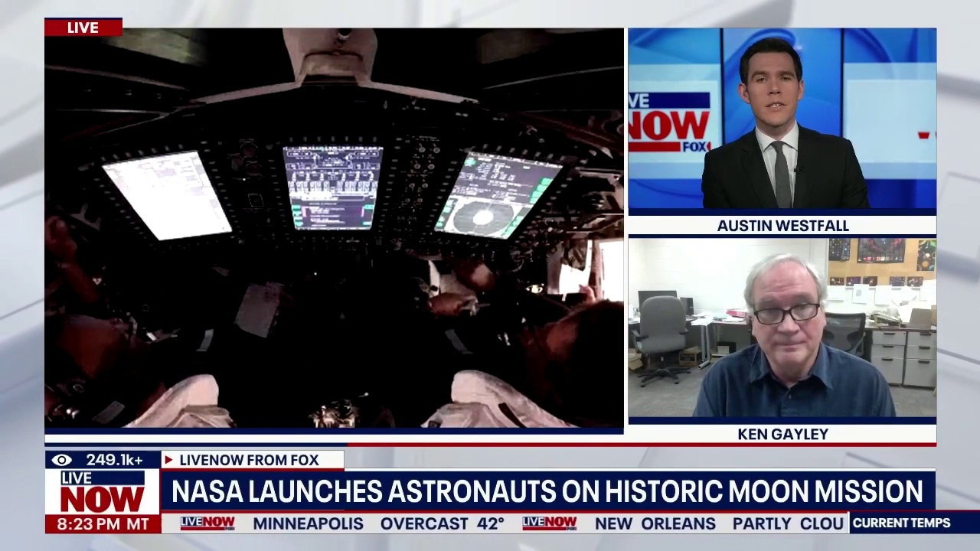The image size is (980, 551).
Task: Click the center cockpit display screen
Action: [332, 187]
